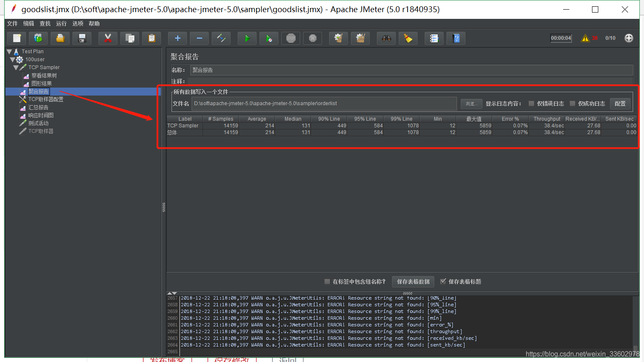
Task: Collapse the Test Plan tree node
Action: click(x=9, y=52)
